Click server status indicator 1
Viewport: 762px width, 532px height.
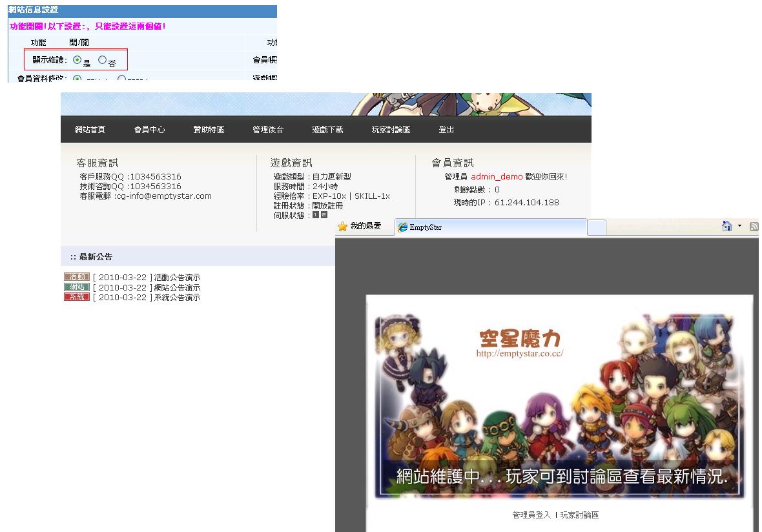point(316,215)
